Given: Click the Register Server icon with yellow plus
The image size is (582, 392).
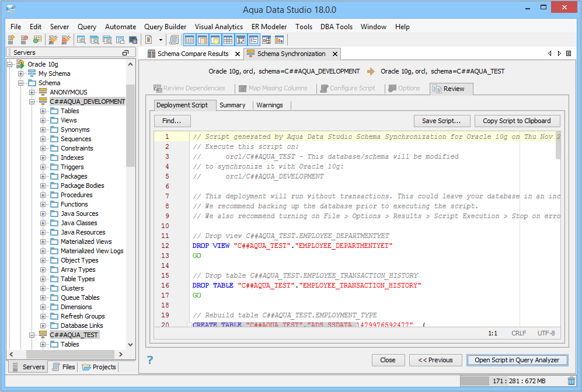Looking at the screenshot, I should (x=11, y=39).
